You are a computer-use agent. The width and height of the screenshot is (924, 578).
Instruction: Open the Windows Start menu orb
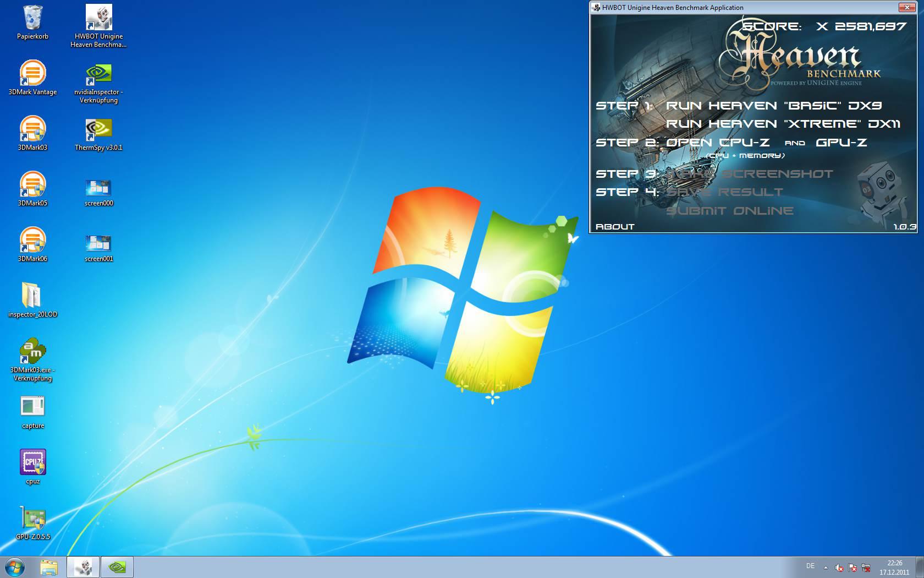coord(15,567)
